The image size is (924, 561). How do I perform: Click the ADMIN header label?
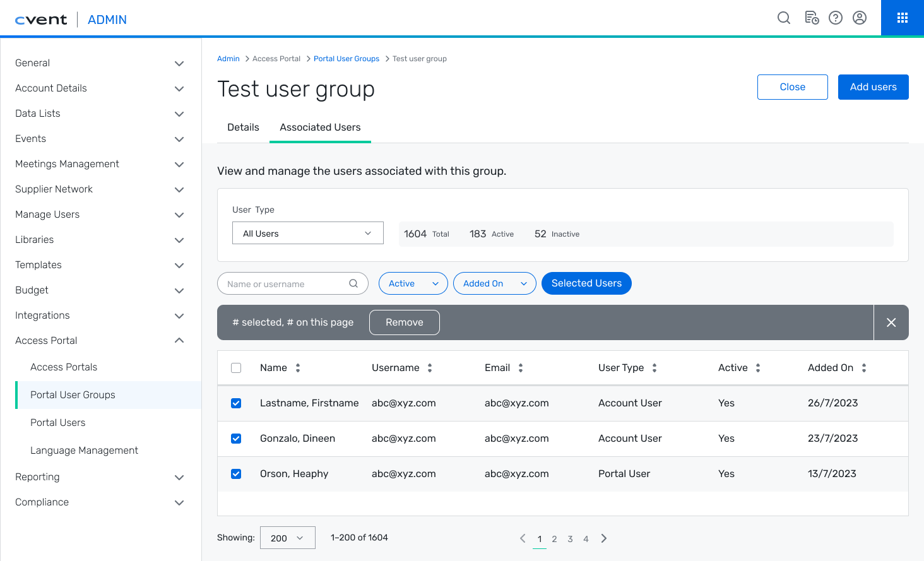107,20
